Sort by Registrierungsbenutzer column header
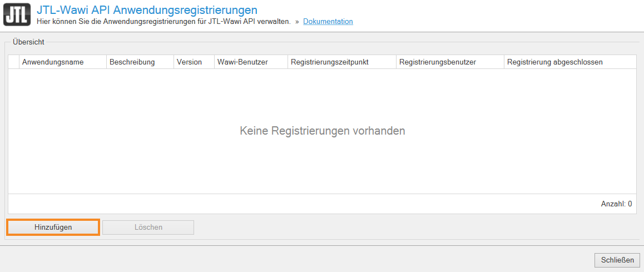The width and height of the screenshot is (644, 272). [450, 62]
